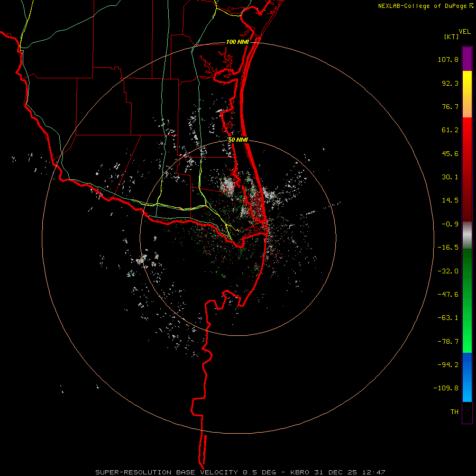Screen dimensions: 476x476
Task: Click the 30.1 velocity scale value
Action: (450, 177)
